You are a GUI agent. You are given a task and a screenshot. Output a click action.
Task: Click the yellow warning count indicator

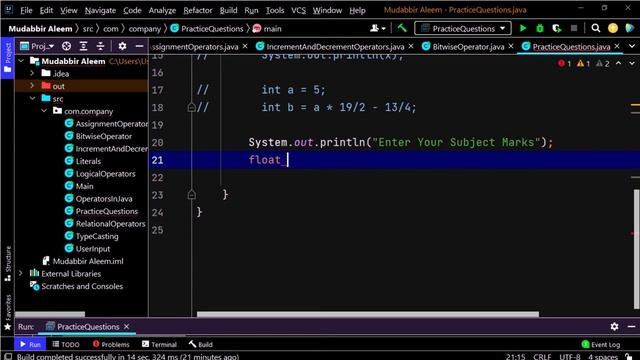click(x=583, y=63)
